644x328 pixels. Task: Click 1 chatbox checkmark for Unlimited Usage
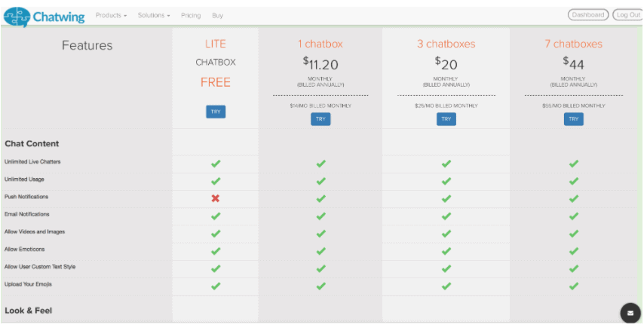[x=320, y=181]
